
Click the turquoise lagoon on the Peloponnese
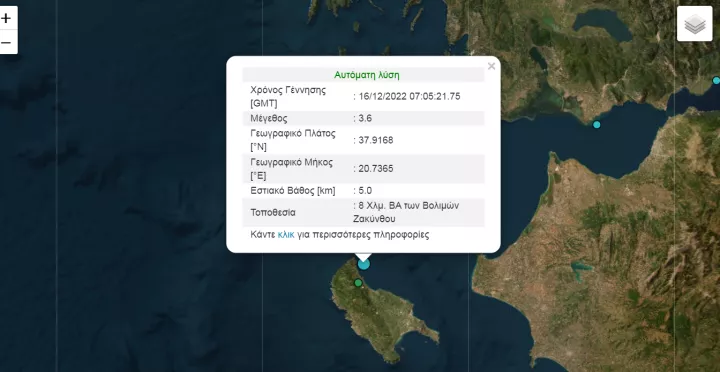[x=581, y=266]
